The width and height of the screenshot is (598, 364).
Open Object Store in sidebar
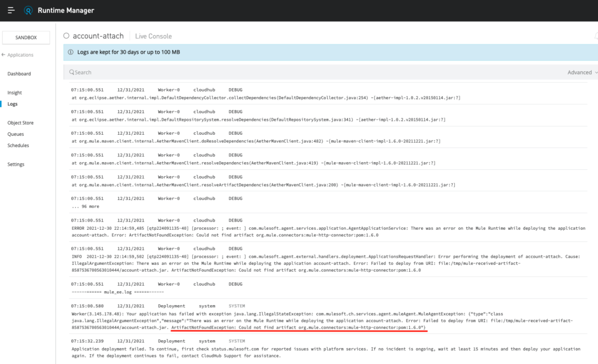pyautogui.click(x=20, y=123)
